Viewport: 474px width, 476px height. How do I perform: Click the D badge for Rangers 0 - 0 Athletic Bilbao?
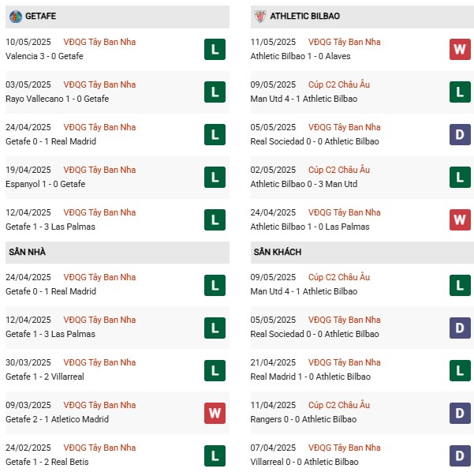[460, 413]
